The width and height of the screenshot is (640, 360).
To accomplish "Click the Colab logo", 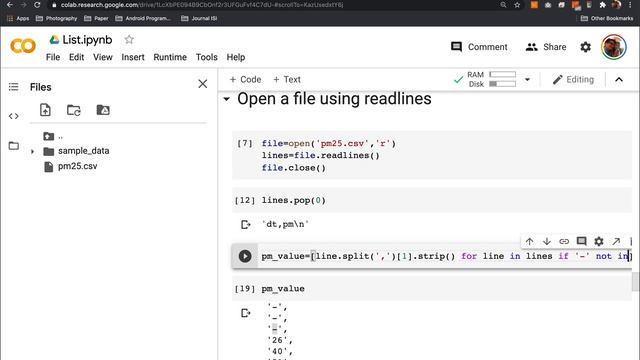I will point(23,46).
